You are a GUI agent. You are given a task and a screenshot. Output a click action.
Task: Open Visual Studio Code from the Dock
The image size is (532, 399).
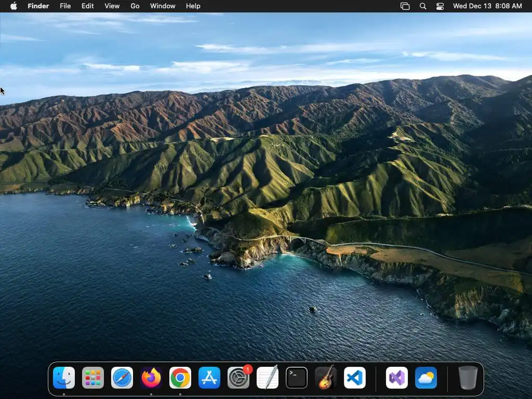[355, 378]
